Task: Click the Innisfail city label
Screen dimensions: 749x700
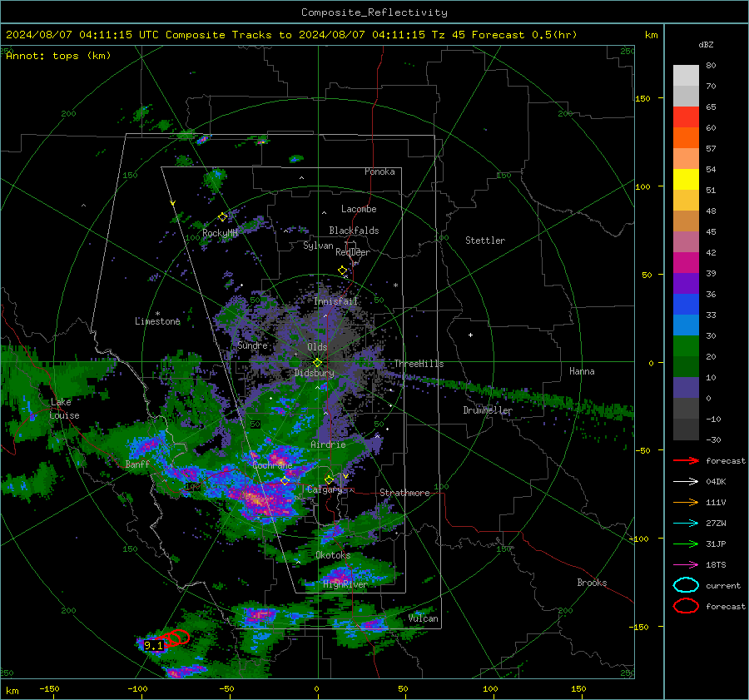Action: coord(336,301)
